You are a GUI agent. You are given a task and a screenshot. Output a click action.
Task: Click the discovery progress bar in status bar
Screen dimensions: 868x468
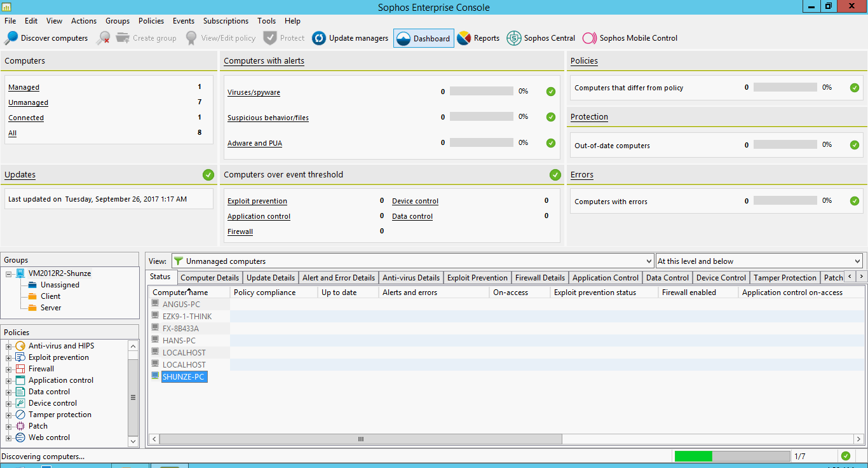click(x=731, y=456)
